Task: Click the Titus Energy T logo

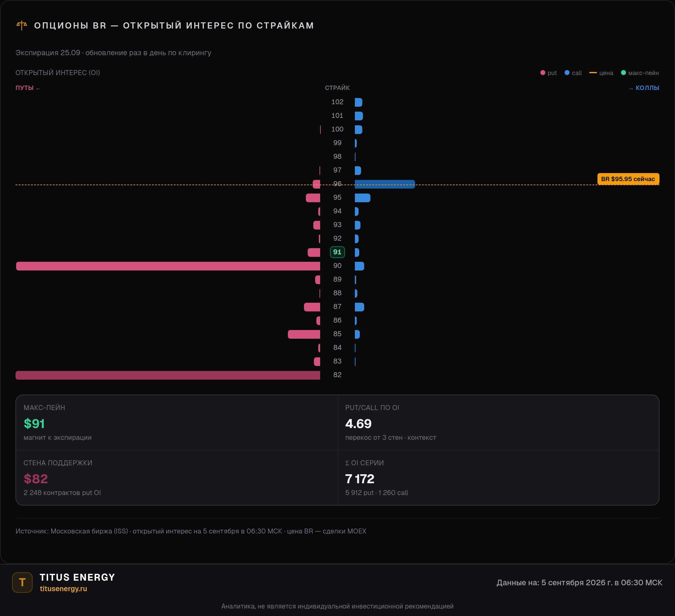Action: point(22,583)
